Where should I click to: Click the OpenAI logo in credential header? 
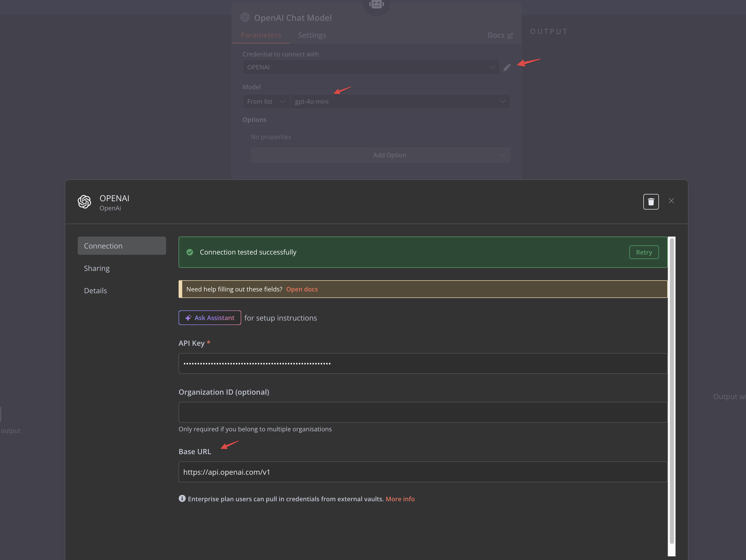click(84, 202)
